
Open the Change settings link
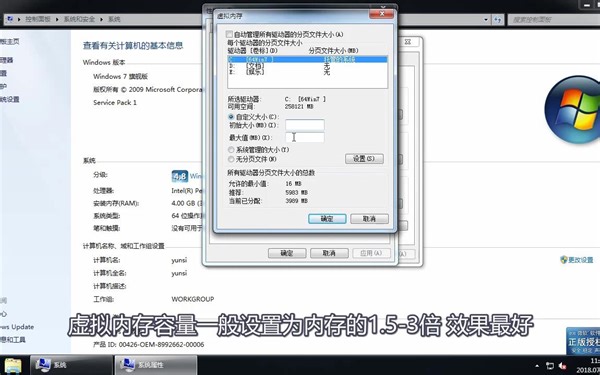[x=580, y=260]
